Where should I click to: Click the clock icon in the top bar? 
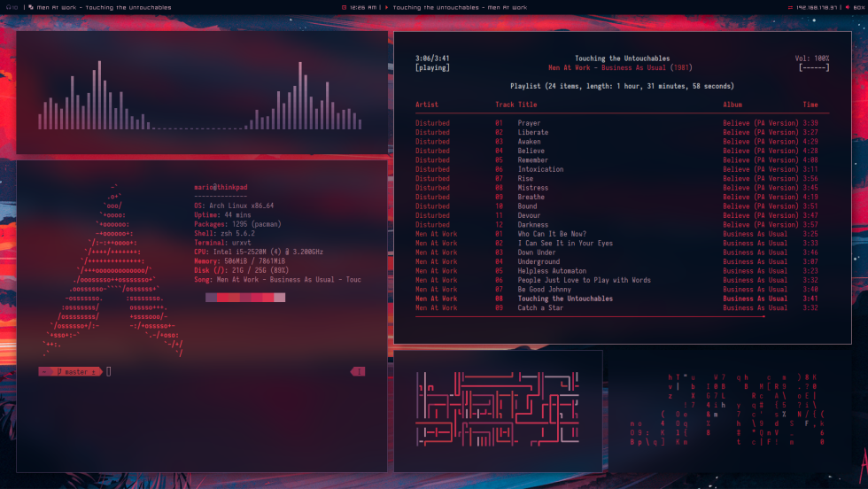click(x=344, y=7)
